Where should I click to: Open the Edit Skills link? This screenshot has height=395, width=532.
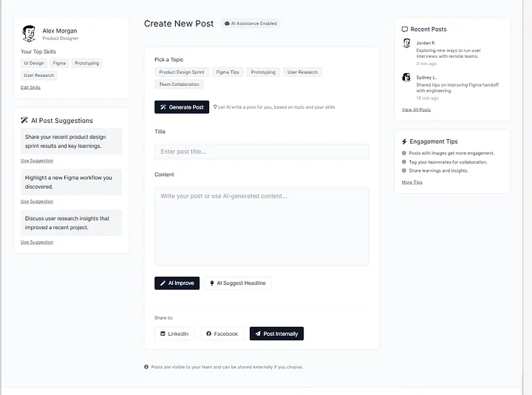(30, 87)
